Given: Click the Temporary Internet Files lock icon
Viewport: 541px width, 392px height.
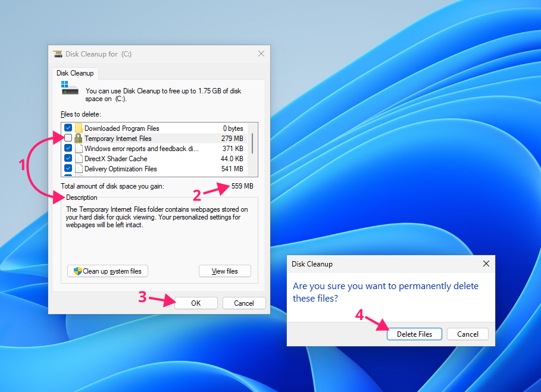Looking at the screenshot, I should pos(79,138).
